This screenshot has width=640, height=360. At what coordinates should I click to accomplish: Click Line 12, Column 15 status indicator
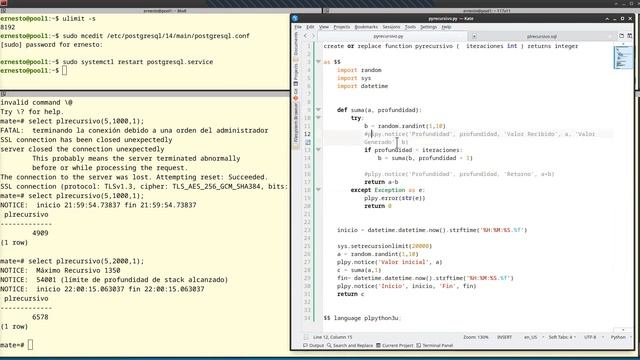[332, 337]
